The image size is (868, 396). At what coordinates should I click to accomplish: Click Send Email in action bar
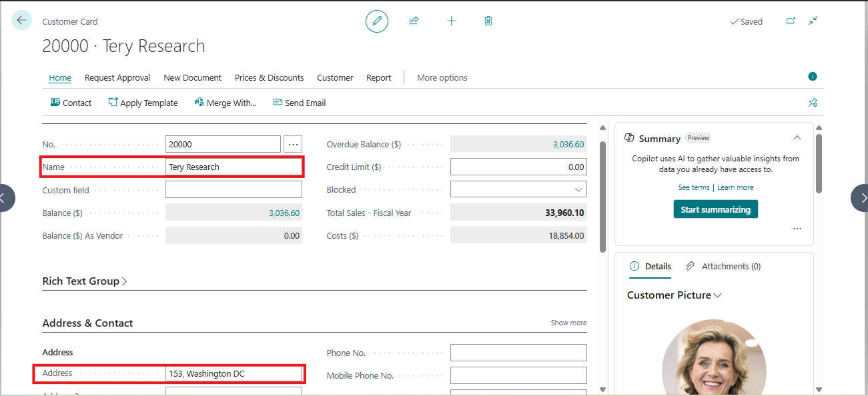click(300, 103)
